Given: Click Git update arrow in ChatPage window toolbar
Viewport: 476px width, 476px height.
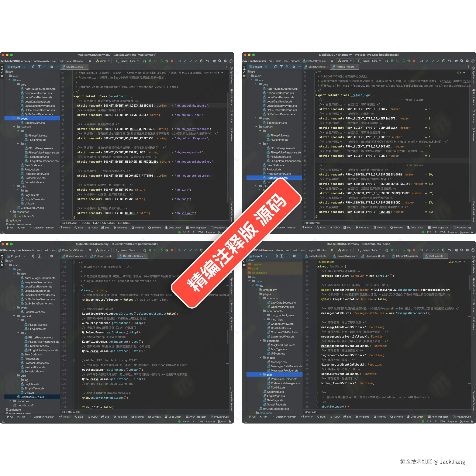Looking at the screenshot, I should pos(427,250).
